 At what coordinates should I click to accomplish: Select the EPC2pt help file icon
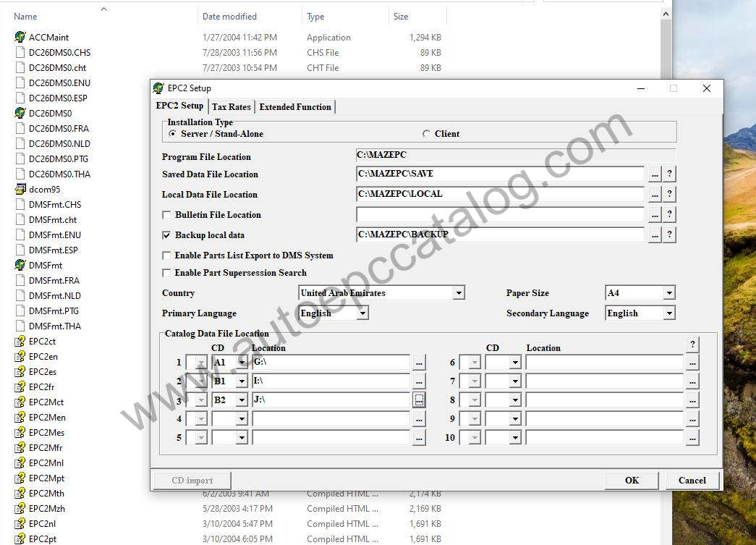(x=20, y=538)
